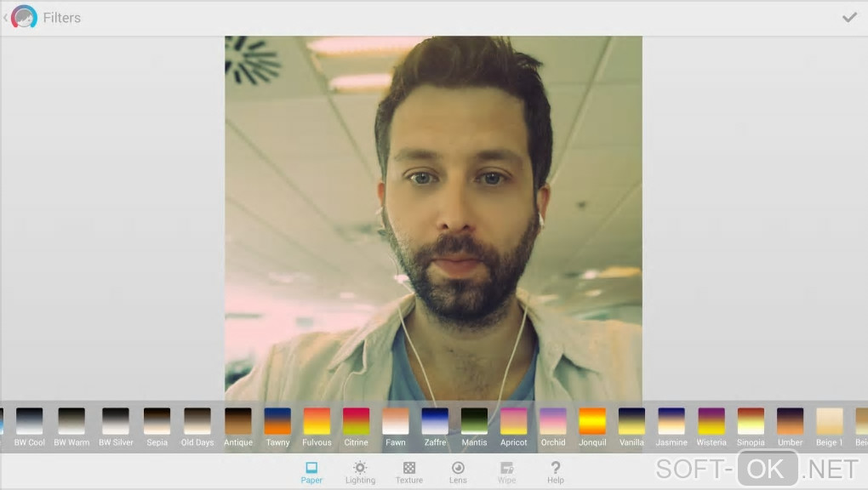Open the Lens tab
Screen dimensions: 868x490
[458, 473]
